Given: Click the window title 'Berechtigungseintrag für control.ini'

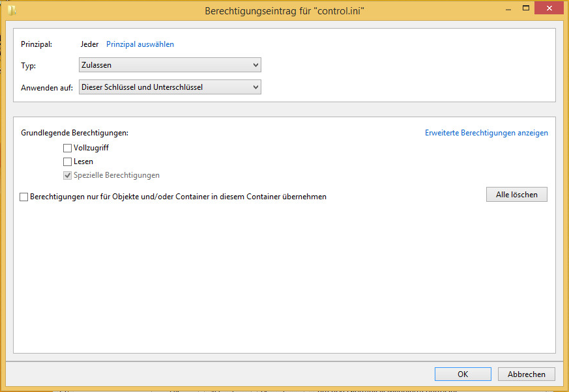Looking at the screenshot, I should [x=284, y=11].
